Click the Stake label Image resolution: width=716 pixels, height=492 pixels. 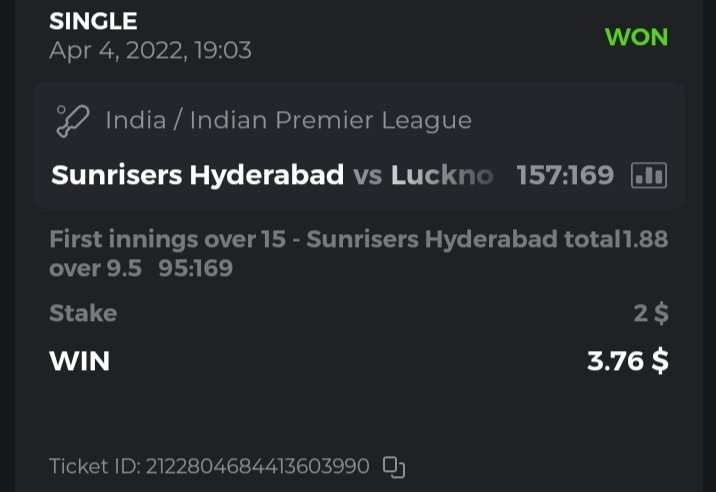83,313
